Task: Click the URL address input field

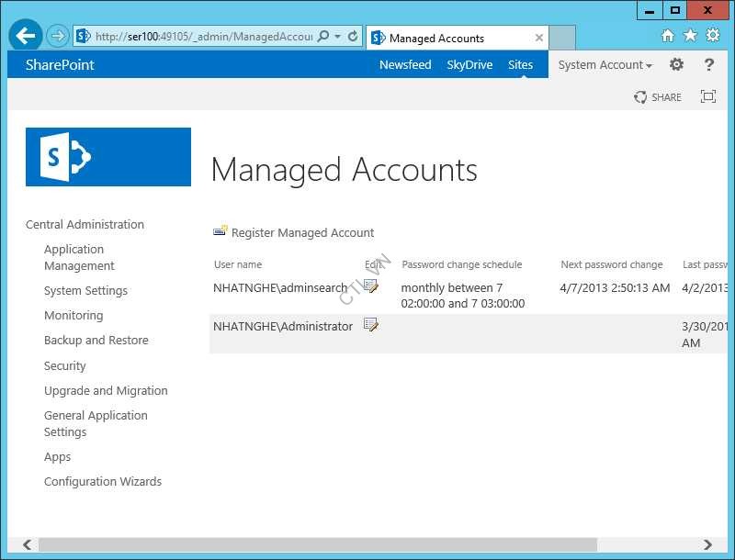Action: pos(203,36)
